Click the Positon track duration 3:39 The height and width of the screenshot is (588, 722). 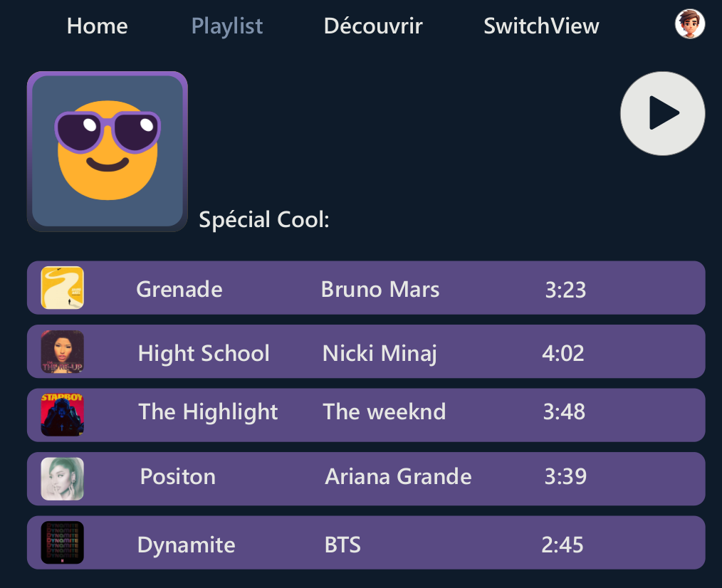[565, 476]
